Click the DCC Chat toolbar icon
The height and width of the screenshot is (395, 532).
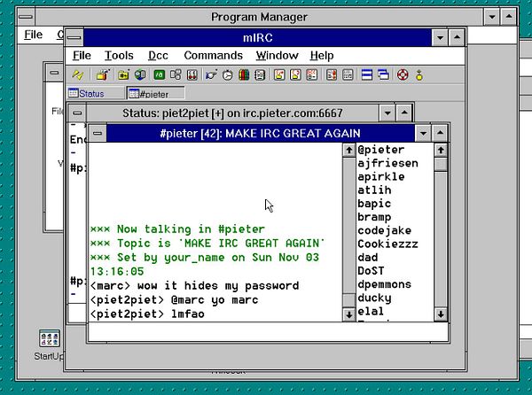click(x=296, y=75)
